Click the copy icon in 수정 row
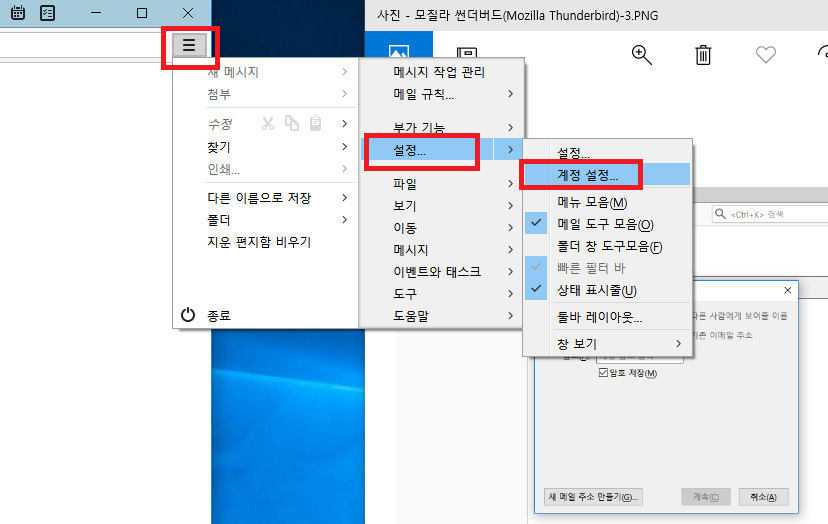The image size is (828, 524). pyautogui.click(x=292, y=123)
